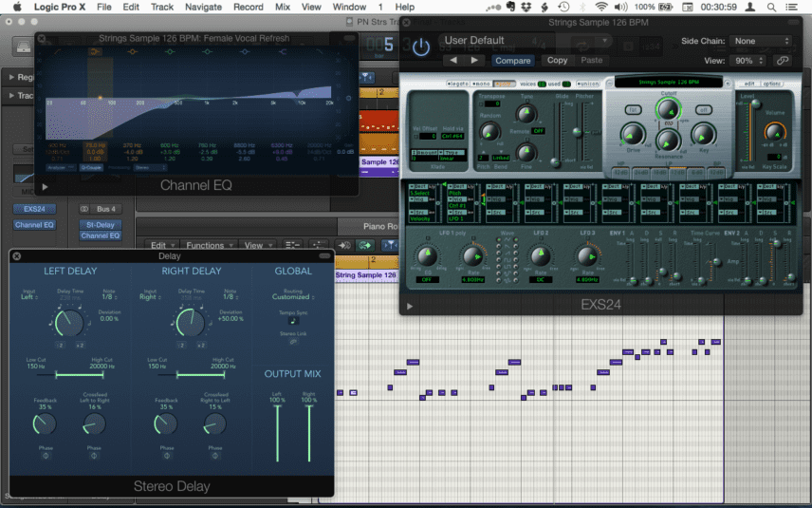Open Navigate menu
The image size is (812, 508).
click(x=203, y=8)
